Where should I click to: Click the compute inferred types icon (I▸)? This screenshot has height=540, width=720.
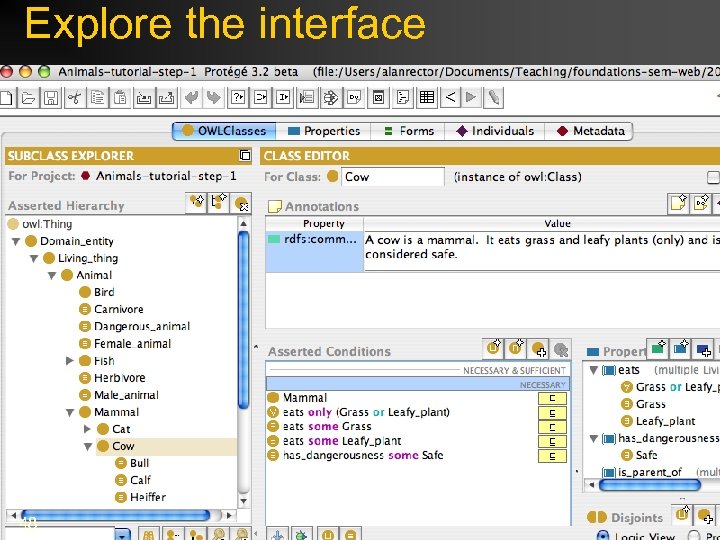click(284, 98)
